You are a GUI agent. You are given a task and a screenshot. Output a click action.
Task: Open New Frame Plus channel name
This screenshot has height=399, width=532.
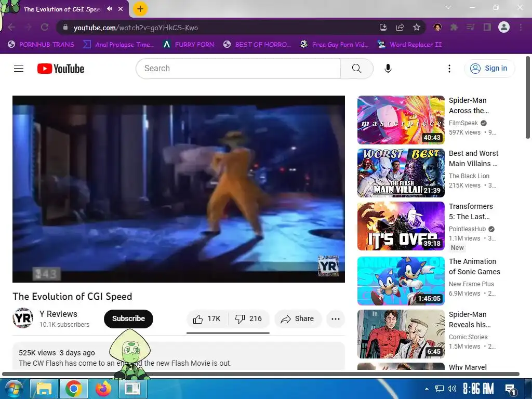tap(471, 284)
